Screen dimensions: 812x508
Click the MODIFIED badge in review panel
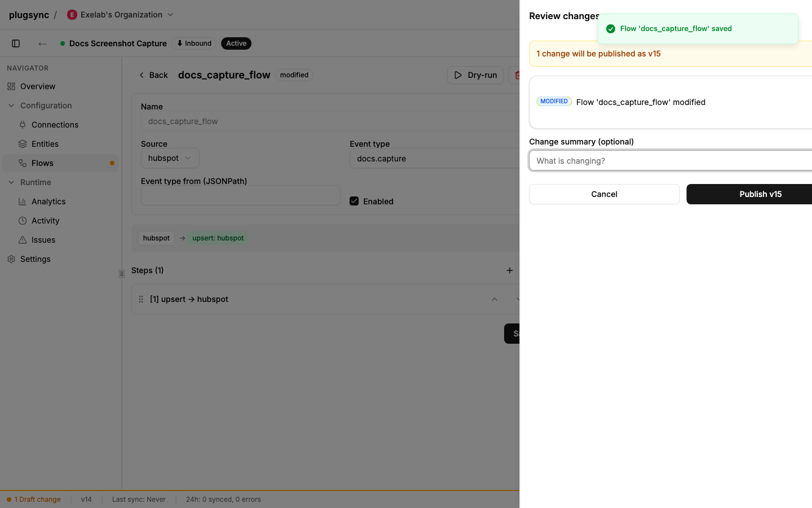click(554, 102)
